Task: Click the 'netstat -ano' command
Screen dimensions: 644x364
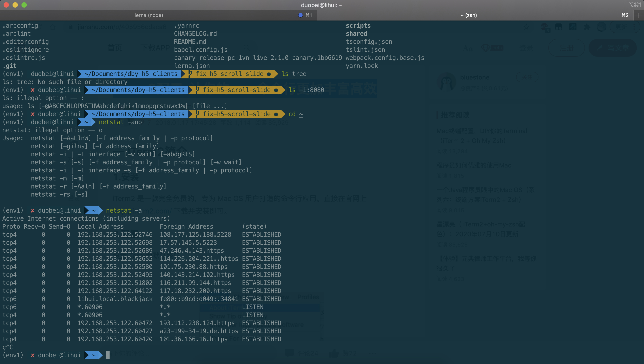Action: pyautogui.click(x=120, y=122)
